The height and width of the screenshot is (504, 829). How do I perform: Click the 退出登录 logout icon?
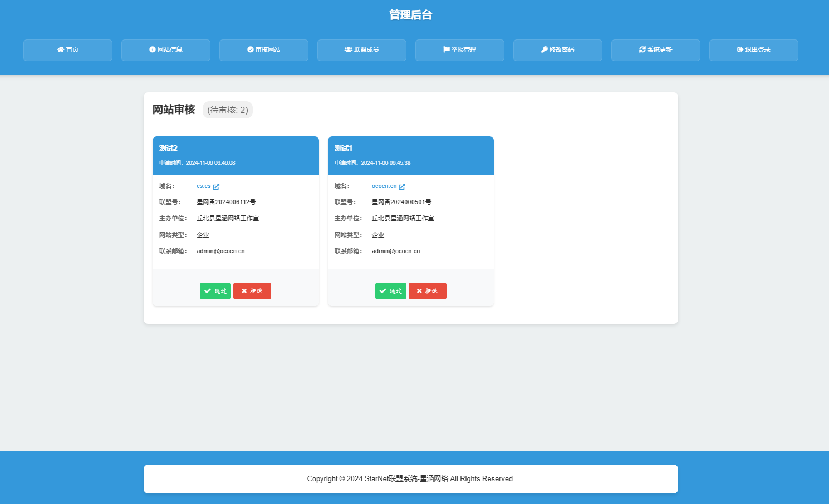pyautogui.click(x=740, y=50)
